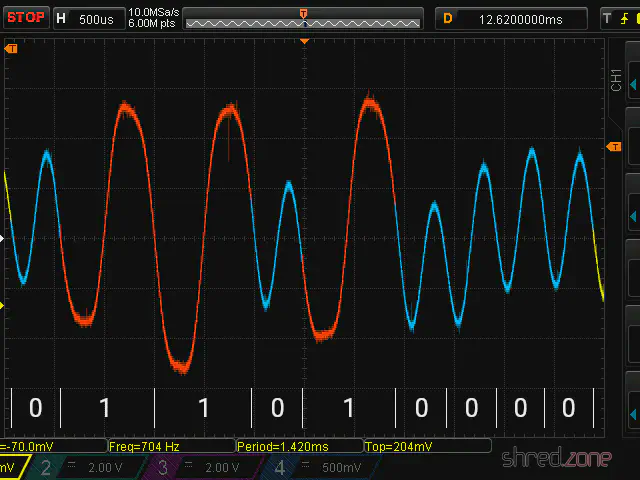Expand the second blue arrow side menu option

(631, 217)
